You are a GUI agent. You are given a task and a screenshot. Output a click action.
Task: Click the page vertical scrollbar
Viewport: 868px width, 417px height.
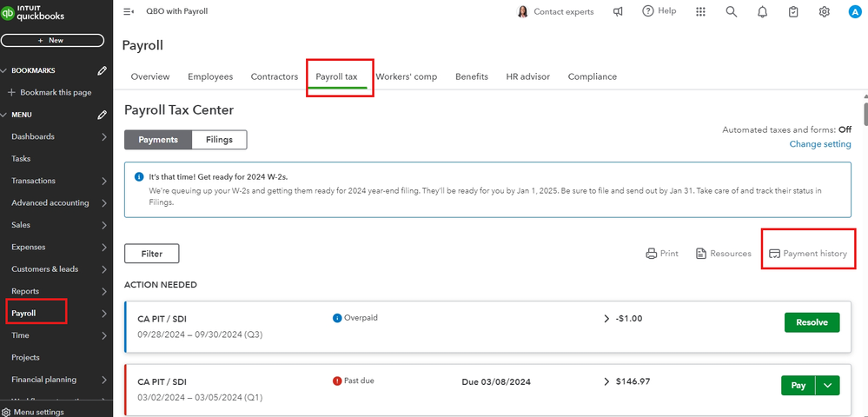(864, 115)
